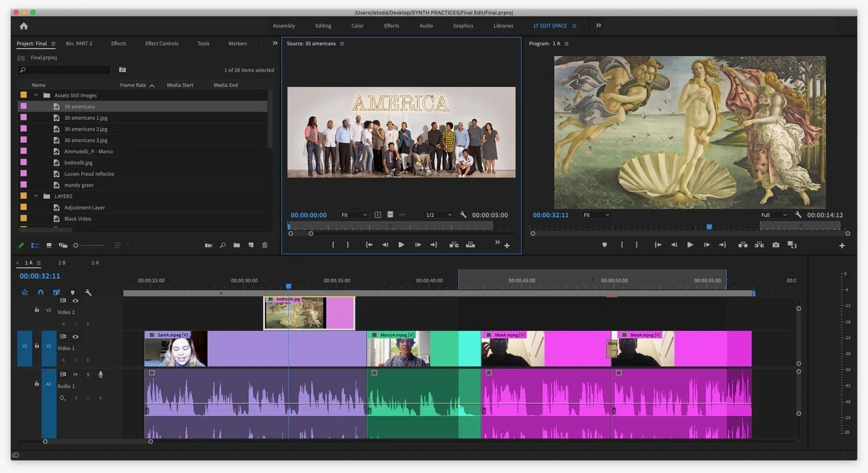Viewport: 868px width, 473px height.
Task: Click the Insert button in Source monitor
Action: [454, 245]
